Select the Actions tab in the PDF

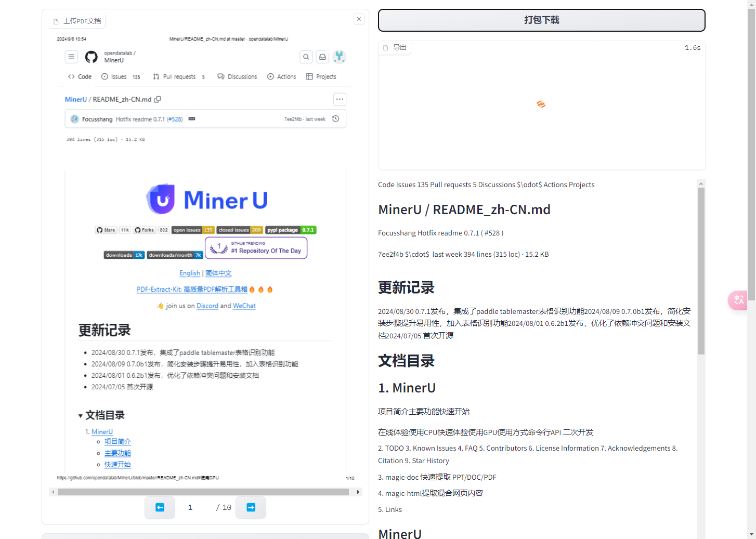[x=281, y=77]
